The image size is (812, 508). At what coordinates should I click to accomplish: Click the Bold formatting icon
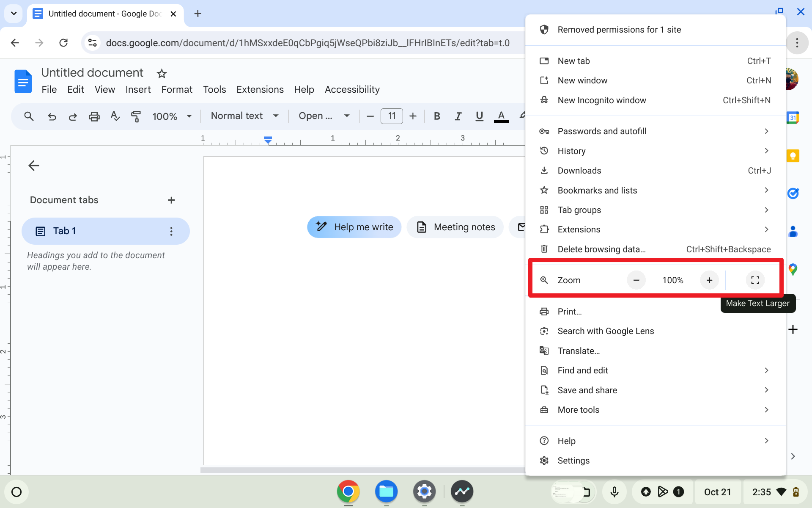coord(437,116)
